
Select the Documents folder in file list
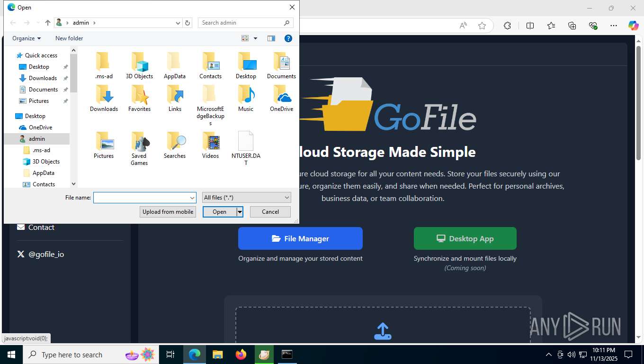[281, 66]
